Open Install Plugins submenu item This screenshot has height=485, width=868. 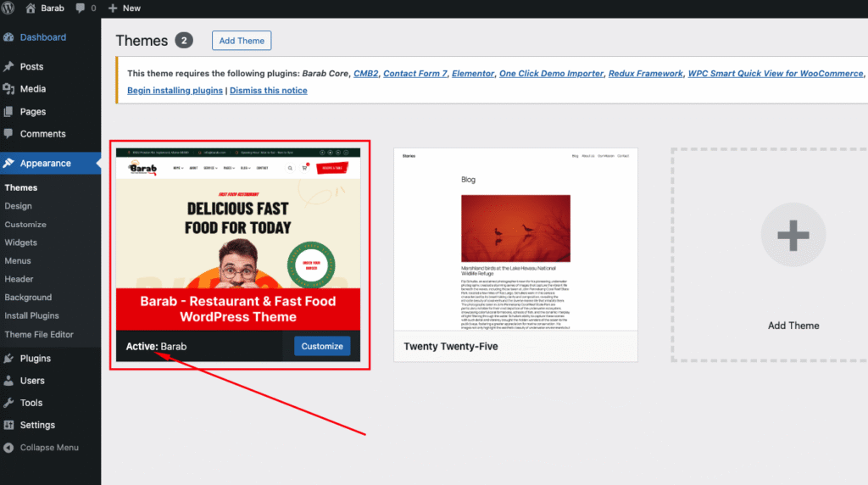click(31, 315)
